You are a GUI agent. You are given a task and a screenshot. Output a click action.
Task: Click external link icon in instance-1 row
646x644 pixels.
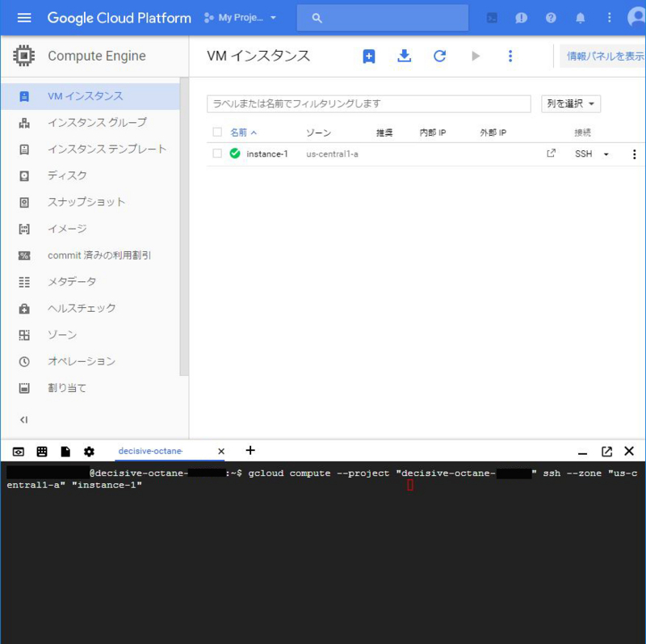coord(551,154)
